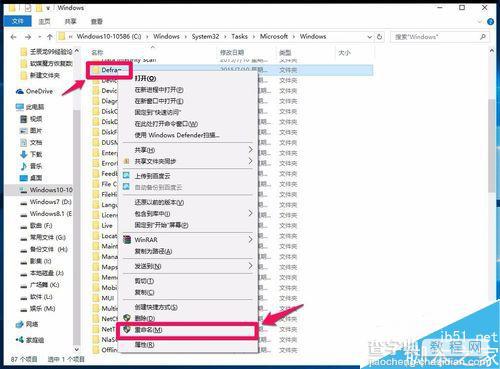Select OneDrive in the navigation pane
500x369 pixels.
pos(35,91)
